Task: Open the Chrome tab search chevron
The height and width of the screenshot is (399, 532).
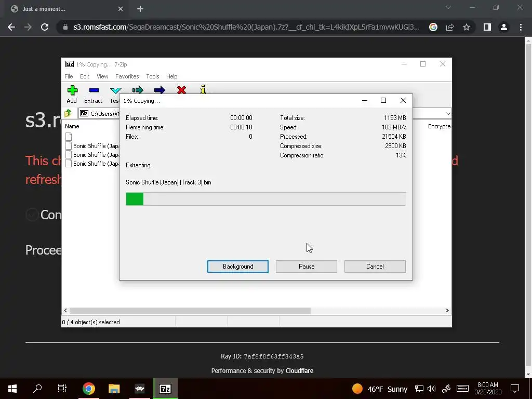Action: point(448,7)
